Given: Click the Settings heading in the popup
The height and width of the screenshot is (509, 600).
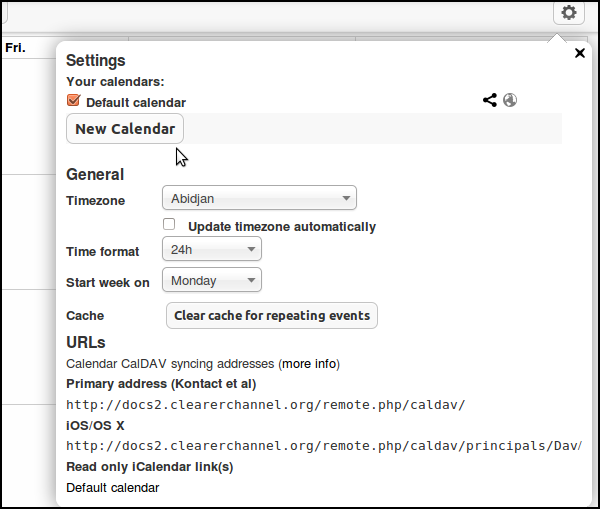Looking at the screenshot, I should tap(96, 61).
